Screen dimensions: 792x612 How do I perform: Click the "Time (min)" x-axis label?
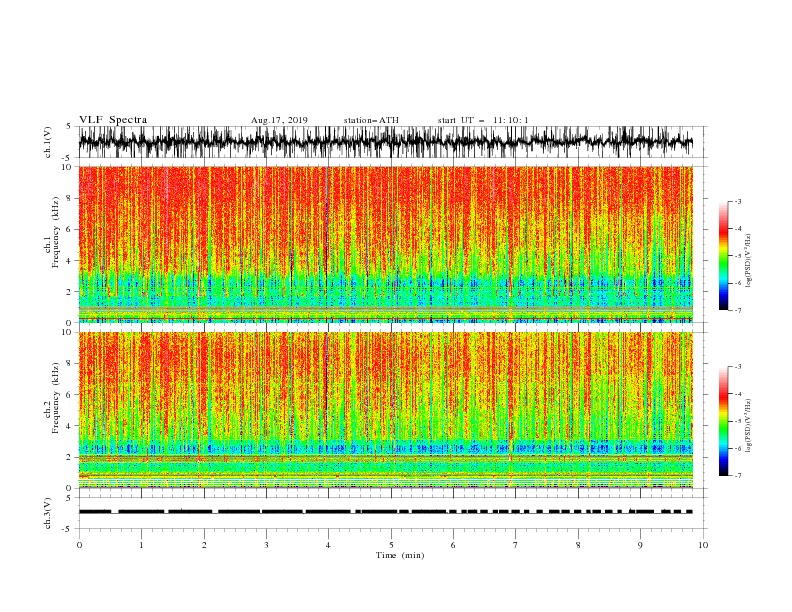(x=400, y=555)
